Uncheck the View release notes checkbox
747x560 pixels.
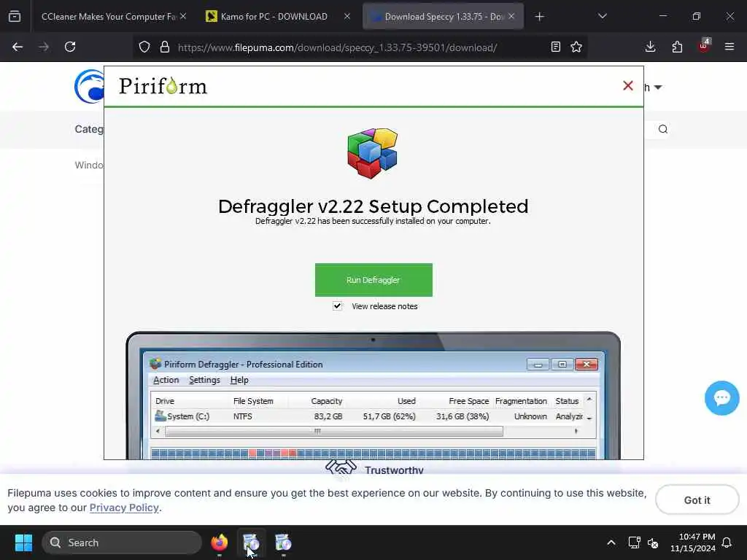(337, 306)
